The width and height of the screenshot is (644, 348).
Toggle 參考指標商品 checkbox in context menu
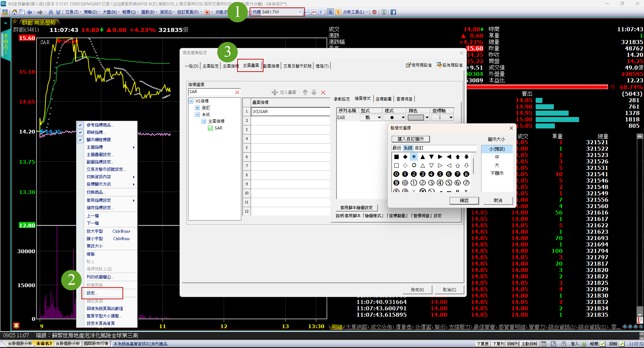80,125
